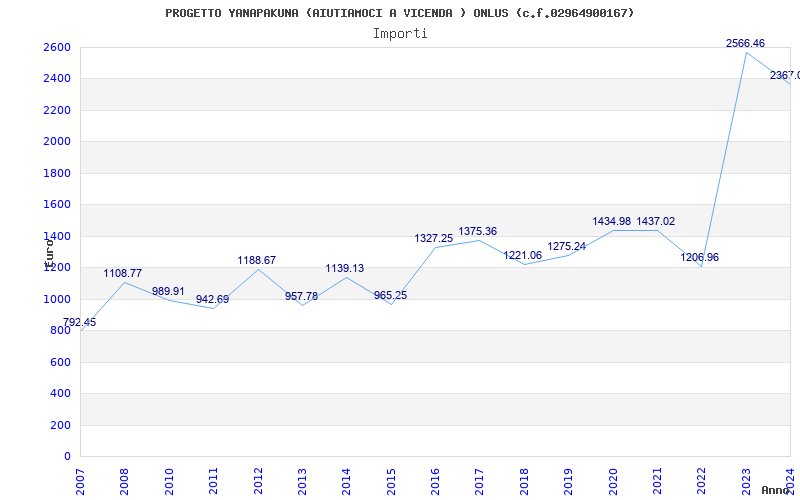Click the 1000 y-axis tick label
Screen dimensions: 800x500
[x=57, y=299]
